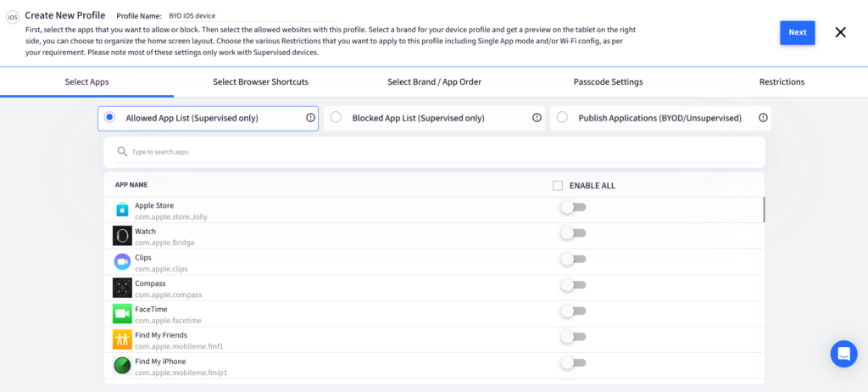The image size is (868, 392).
Task: Select Blocked App List radio button
Action: (336, 117)
